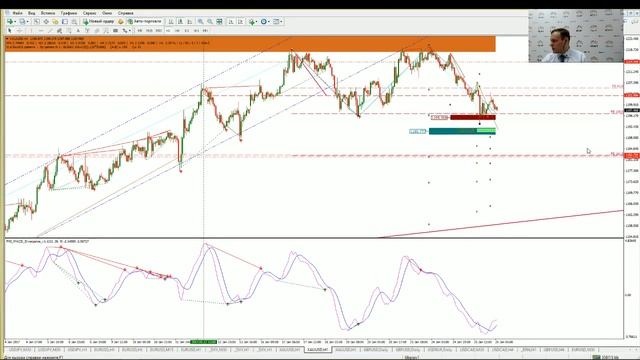Select the Text 'A' drawing tool
640x360 pixels.
(x=78, y=31)
